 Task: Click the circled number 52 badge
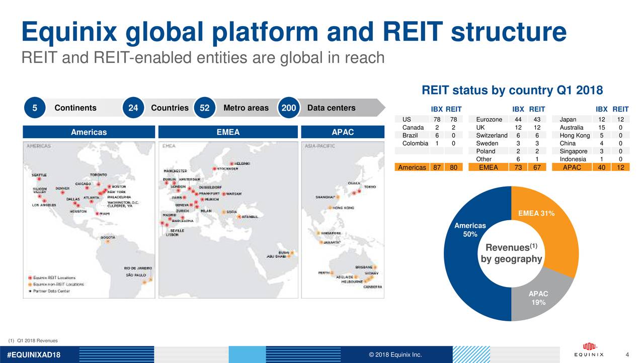tap(204, 108)
